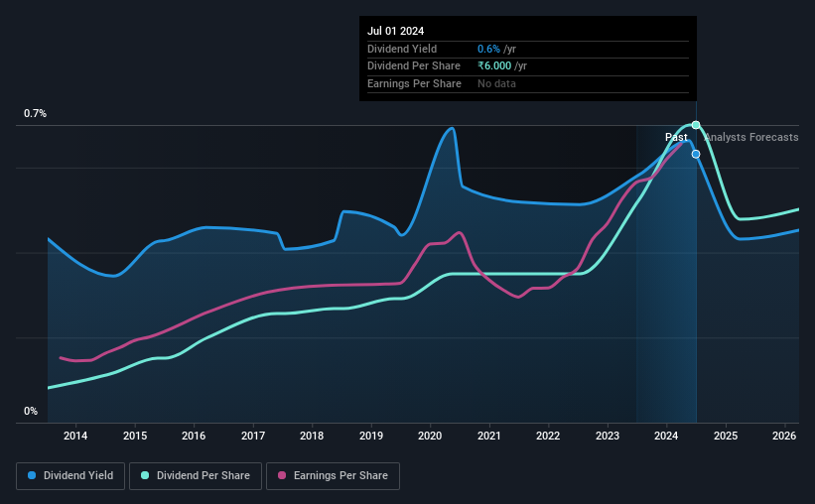Click the 2019 x-axis label
The height and width of the screenshot is (504, 815).
(x=371, y=436)
